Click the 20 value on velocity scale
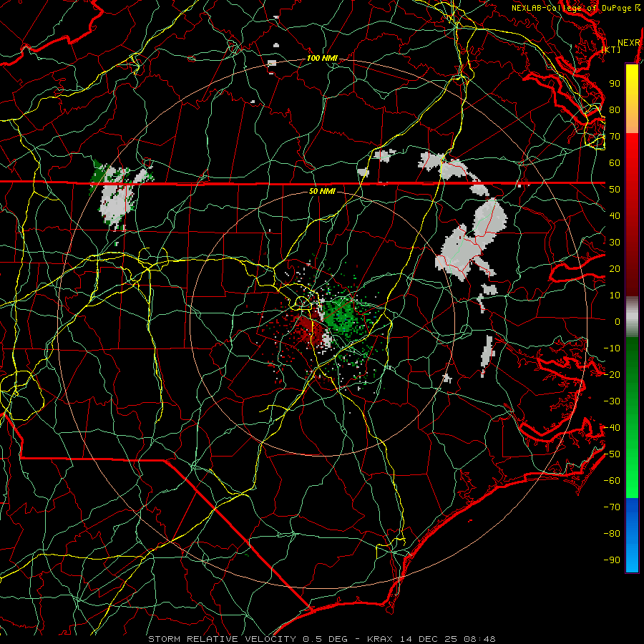Screen dimensions: 644x644 (x=615, y=269)
